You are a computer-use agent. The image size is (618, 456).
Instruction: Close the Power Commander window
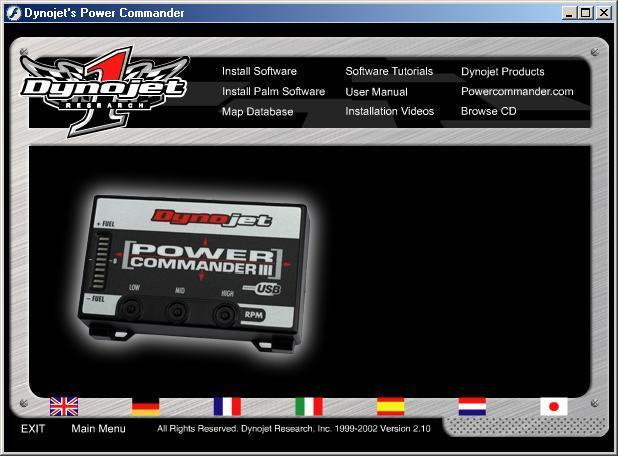(x=603, y=13)
